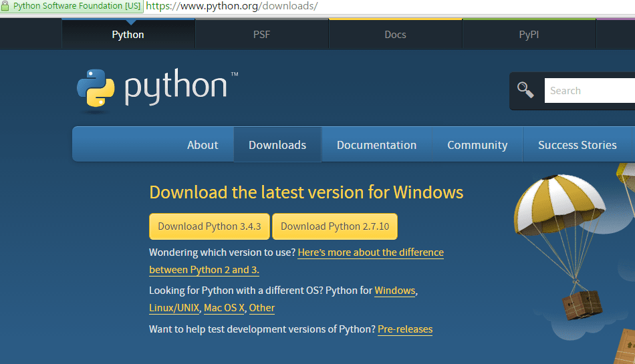Click the green padlock security icon
635x364 pixels.
point(5,5)
